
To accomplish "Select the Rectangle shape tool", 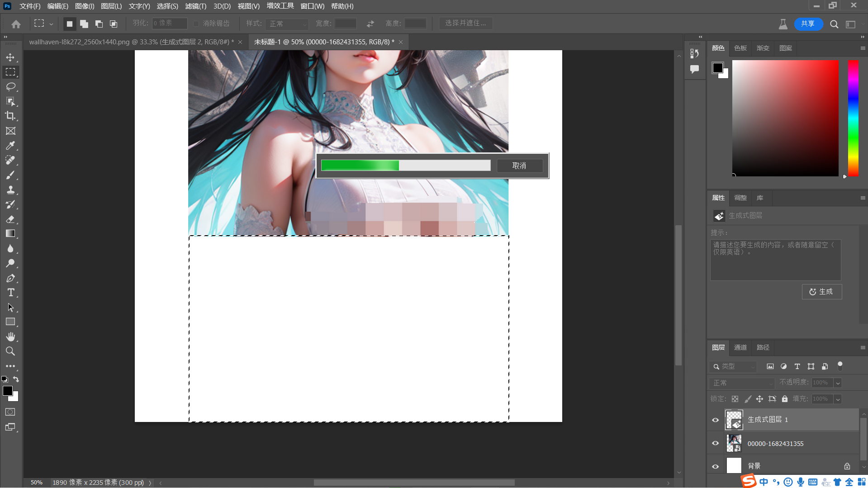I will [10, 322].
